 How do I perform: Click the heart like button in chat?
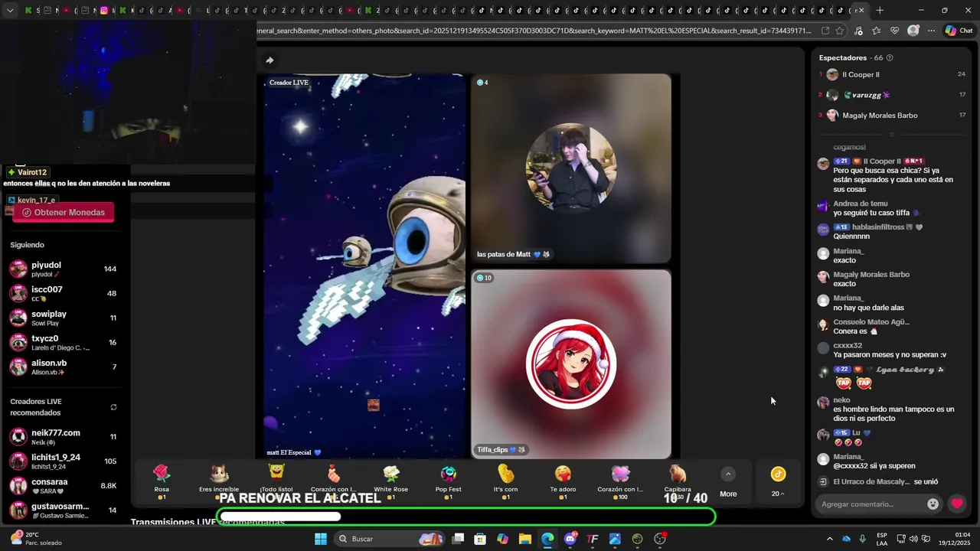[956, 504]
